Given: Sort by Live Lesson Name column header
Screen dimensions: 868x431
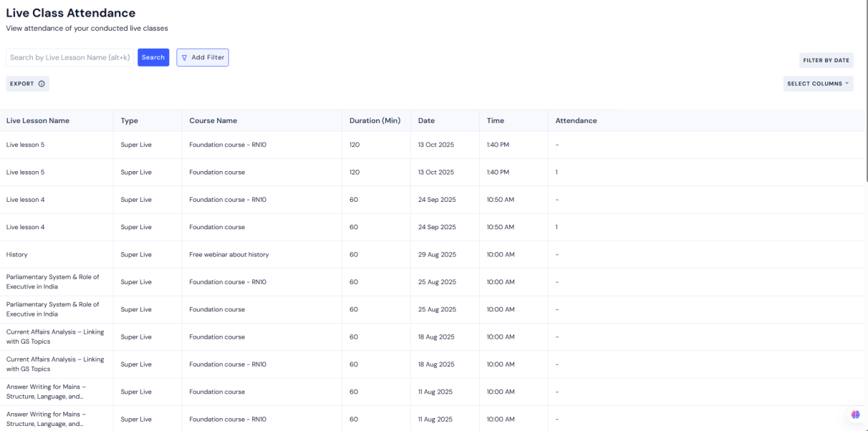Looking at the screenshot, I should coord(38,121).
